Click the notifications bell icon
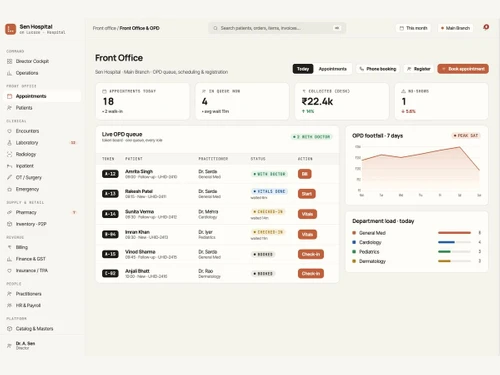This screenshot has height=375, width=500. click(x=486, y=27)
